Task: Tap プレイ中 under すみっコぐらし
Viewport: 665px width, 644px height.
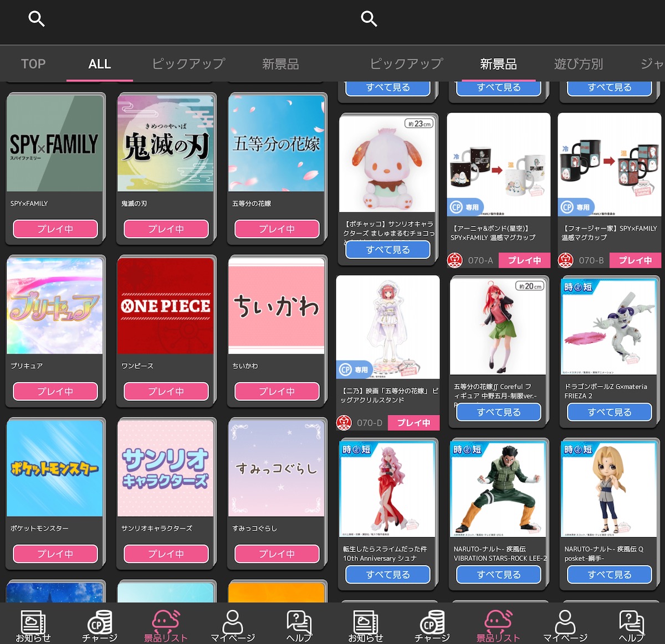Action: pyautogui.click(x=277, y=554)
